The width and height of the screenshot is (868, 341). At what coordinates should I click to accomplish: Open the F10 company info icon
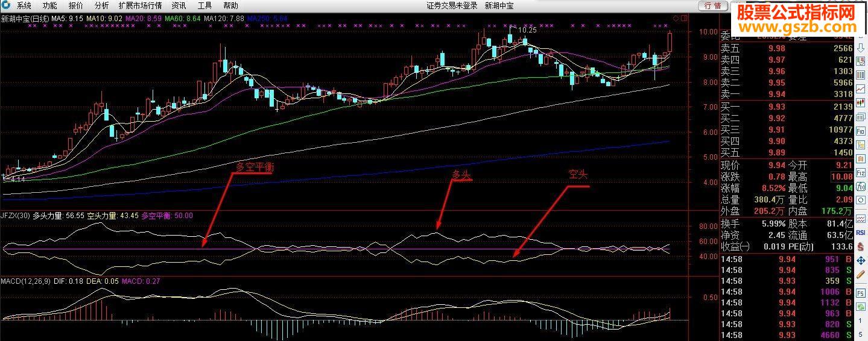click(861, 130)
